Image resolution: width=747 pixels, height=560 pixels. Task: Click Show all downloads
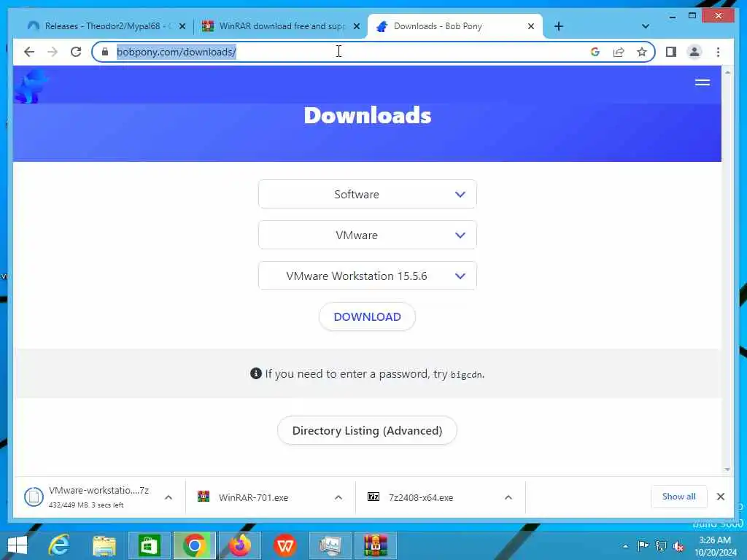678,497
